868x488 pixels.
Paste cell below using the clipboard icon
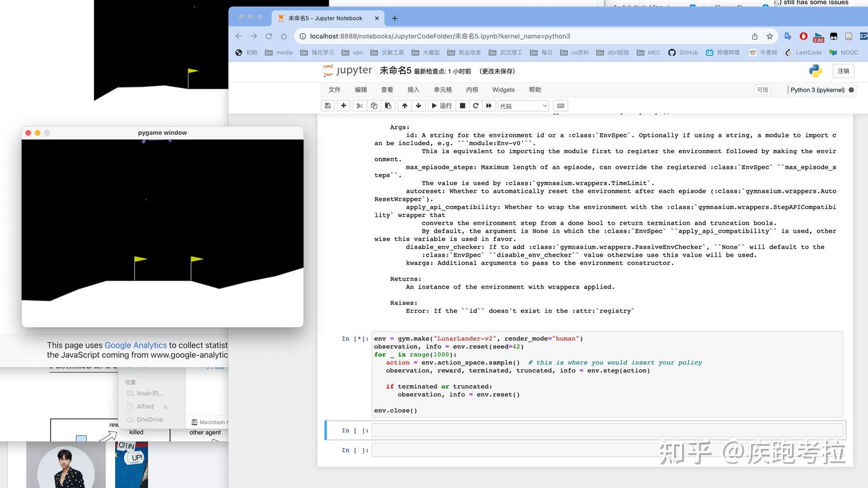click(388, 106)
